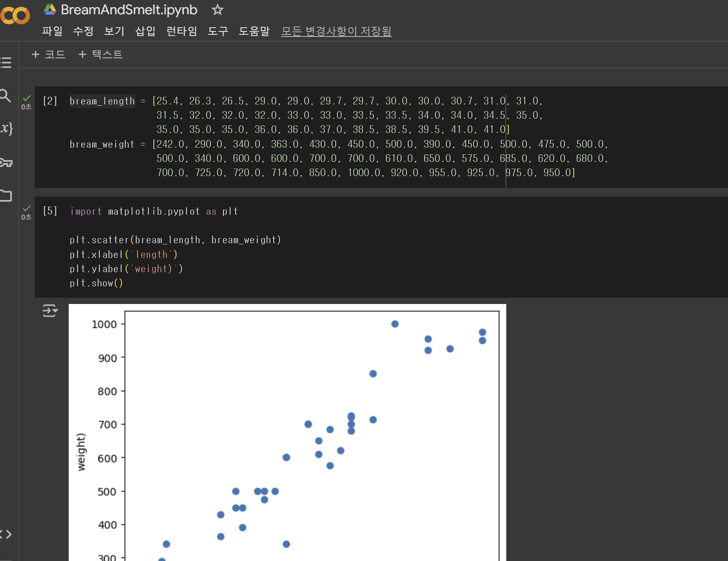Click the bream_weight assignment line
Viewport: 728px width, 561px height.
339,144
